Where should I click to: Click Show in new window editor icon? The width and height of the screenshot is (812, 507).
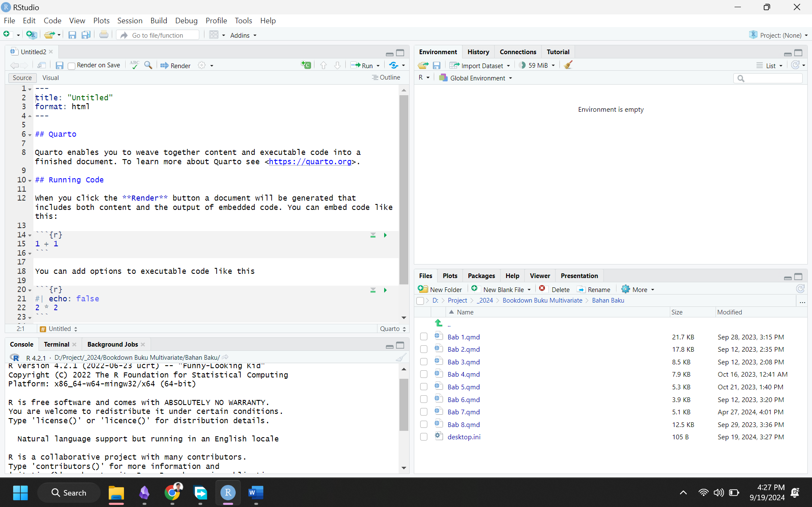tap(41, 65)
